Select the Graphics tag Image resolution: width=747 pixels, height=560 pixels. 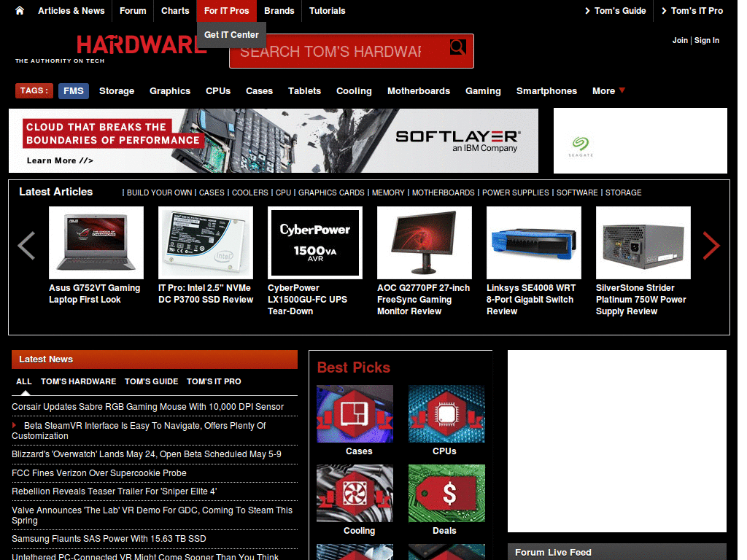[170, 91]
